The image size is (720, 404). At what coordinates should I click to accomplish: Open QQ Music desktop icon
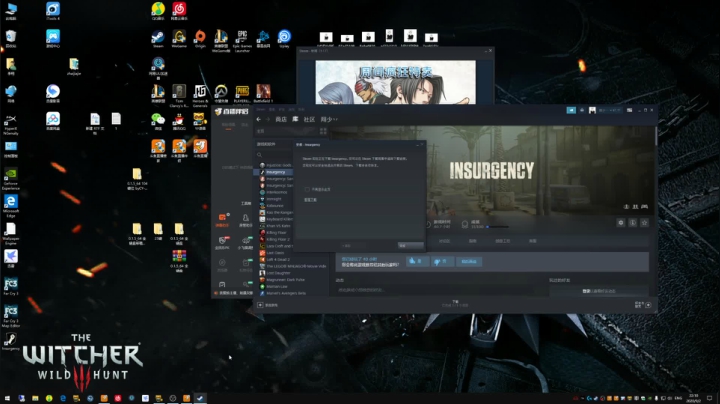(x=158, y=11)
